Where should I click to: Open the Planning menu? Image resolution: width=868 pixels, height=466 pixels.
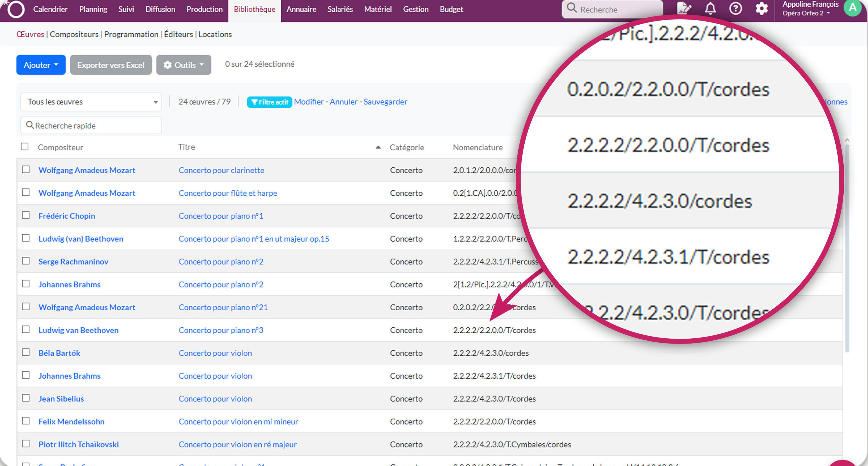click(93, 9)
